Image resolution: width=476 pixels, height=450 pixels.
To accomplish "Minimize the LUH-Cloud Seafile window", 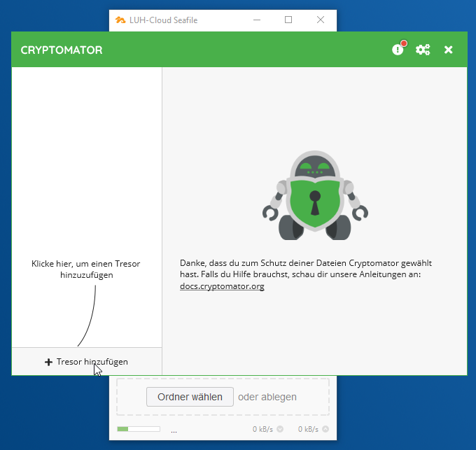I will [x=257, y=20].
